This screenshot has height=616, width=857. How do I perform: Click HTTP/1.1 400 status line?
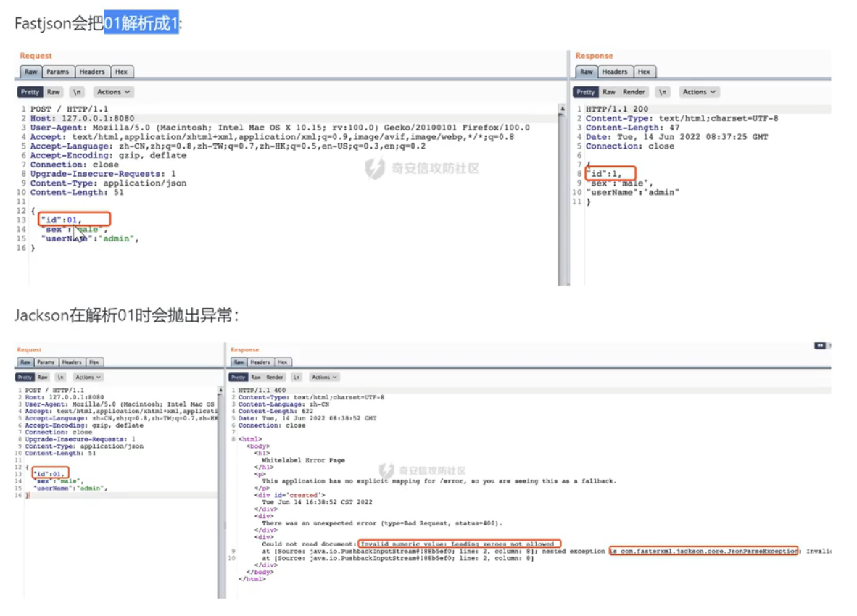click(262, 391)
